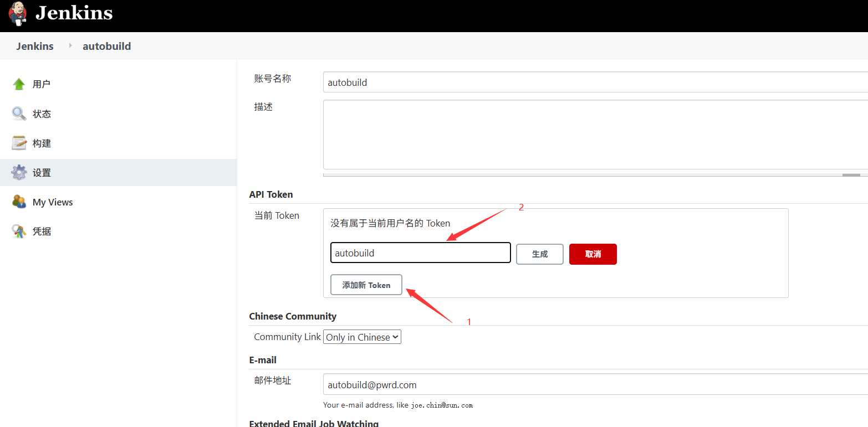Click the green up-arrow icon beside 用户
This screenshot has width=868, height=427.
pos(19,84)
